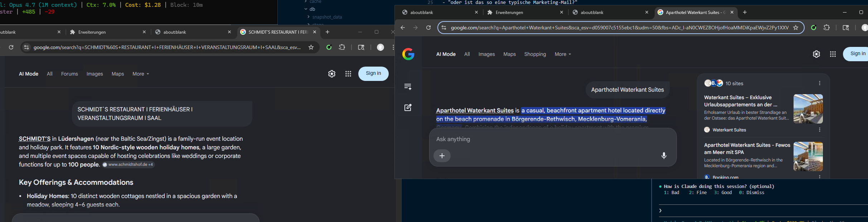Open profile avatar in left browser window
Viewport: 868px width, 222px height.
(x=380, y=47)
